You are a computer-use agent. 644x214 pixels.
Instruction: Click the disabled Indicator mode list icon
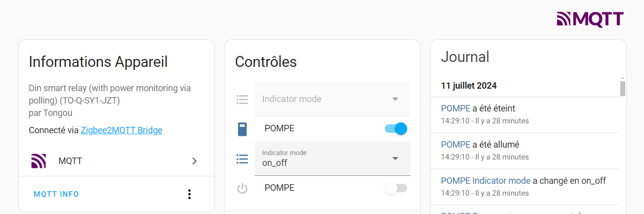242,100
